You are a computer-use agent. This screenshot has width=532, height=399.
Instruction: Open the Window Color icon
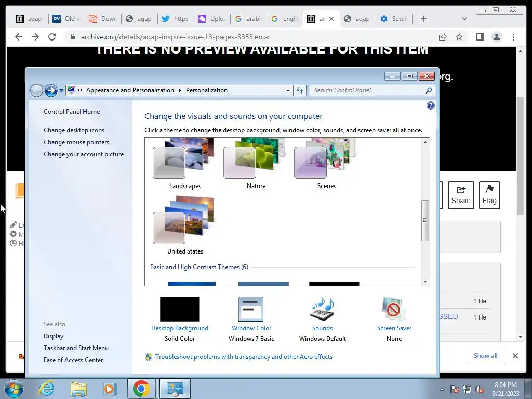pos(251,309)
